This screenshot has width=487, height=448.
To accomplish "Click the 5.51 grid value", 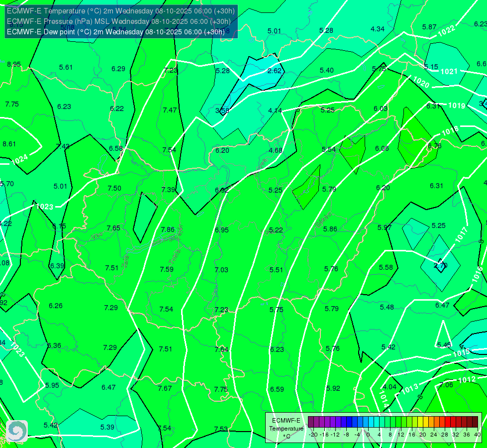I will tap(276, 270).
